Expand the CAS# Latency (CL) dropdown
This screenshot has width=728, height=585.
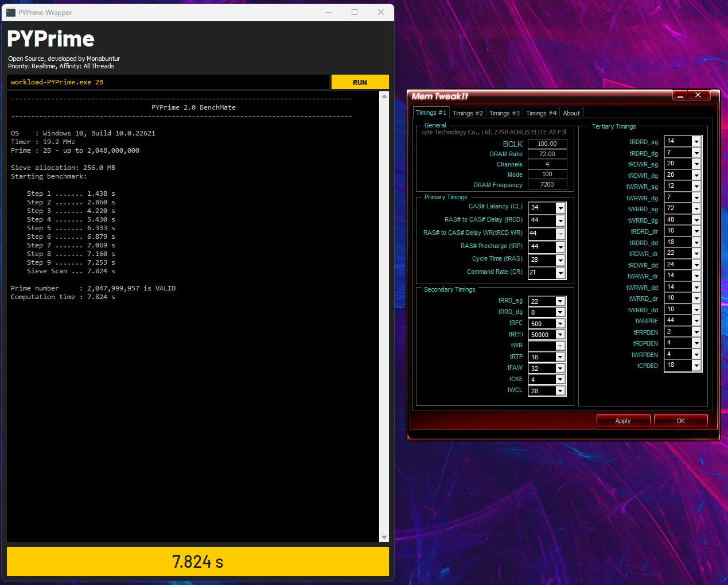point(560,207)
